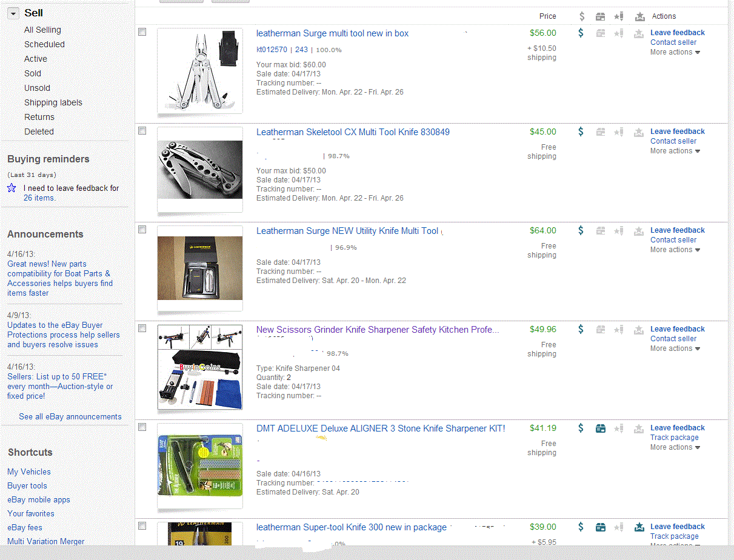Check the box for the $64.00 Surge Utility Knife
The width and height of the screenshot is (734, 560).
pyautogui.click(x=142, y=229)
